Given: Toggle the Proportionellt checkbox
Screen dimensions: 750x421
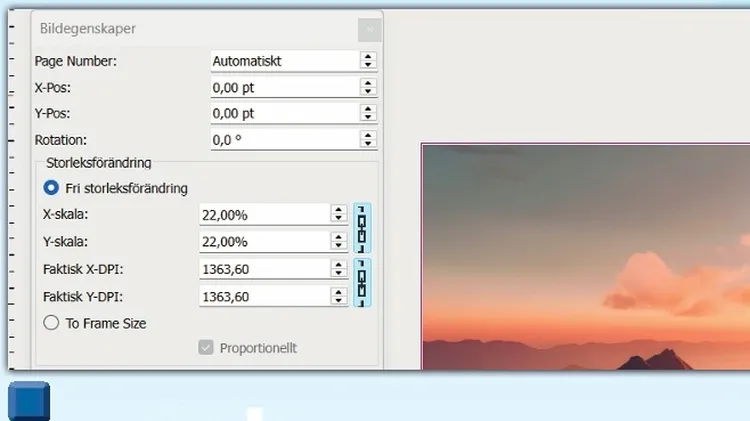Looking at the screenshot, I should pyautogui.click(x=206, y=347).
